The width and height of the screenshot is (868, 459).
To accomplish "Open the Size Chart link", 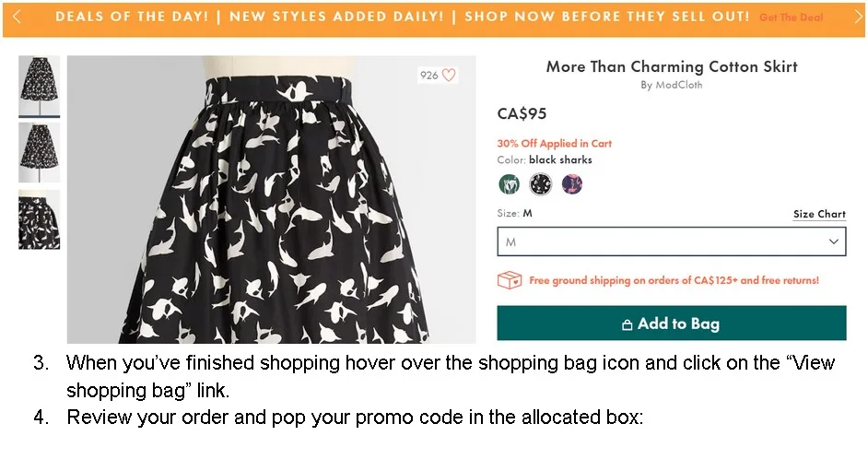I will [x=818, y=214].
